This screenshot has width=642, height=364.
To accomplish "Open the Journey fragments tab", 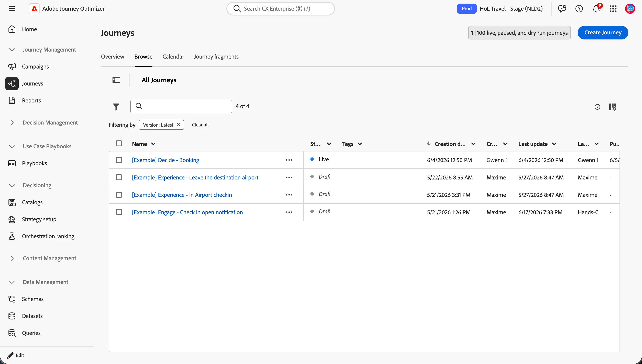I will click(x=216, y=56).
